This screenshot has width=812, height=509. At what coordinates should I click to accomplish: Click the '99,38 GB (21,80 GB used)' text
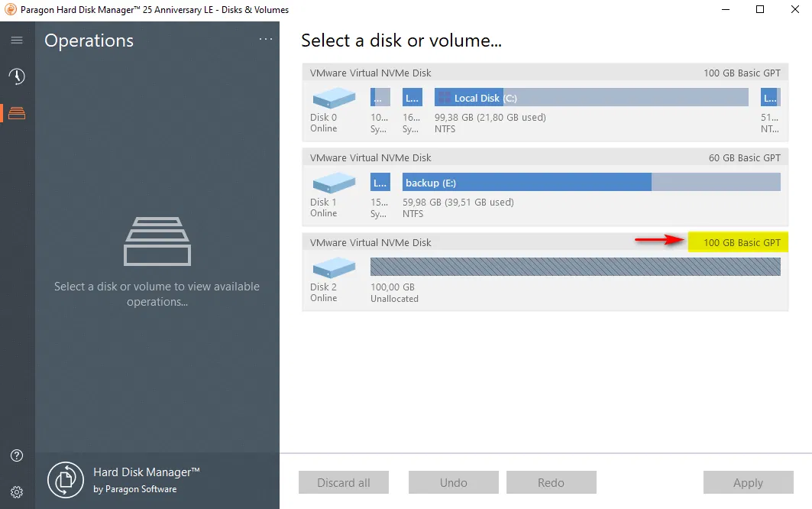[490, 117]
